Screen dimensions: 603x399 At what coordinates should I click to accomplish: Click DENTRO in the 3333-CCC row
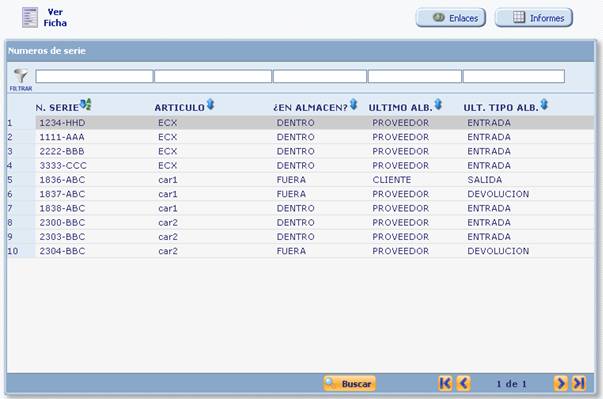pos(295,166)
